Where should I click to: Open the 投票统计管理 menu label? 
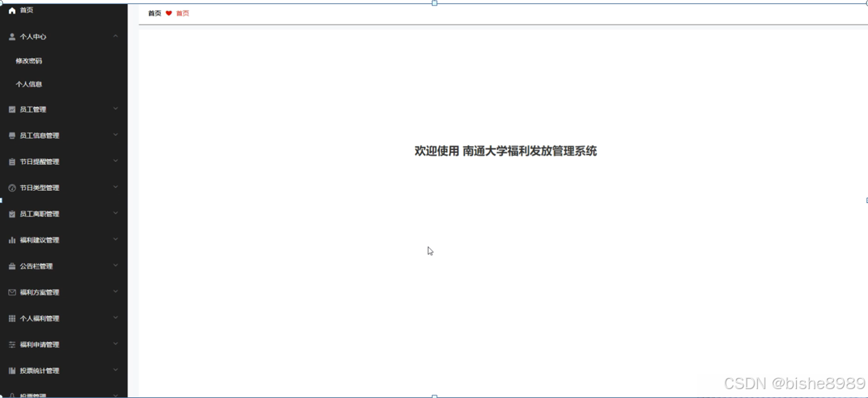tap(40, 371)
